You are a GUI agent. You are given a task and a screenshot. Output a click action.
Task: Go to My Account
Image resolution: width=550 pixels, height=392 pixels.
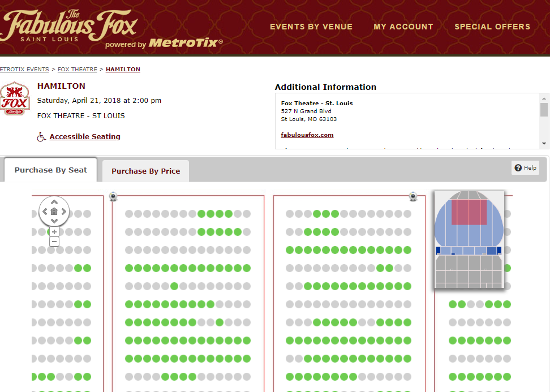tap(403, 27)
